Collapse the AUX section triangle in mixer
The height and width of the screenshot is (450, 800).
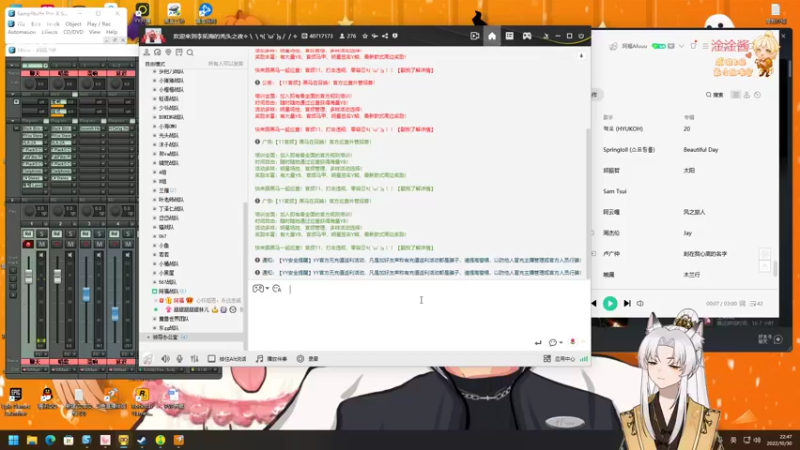click(x=13, y=94)
